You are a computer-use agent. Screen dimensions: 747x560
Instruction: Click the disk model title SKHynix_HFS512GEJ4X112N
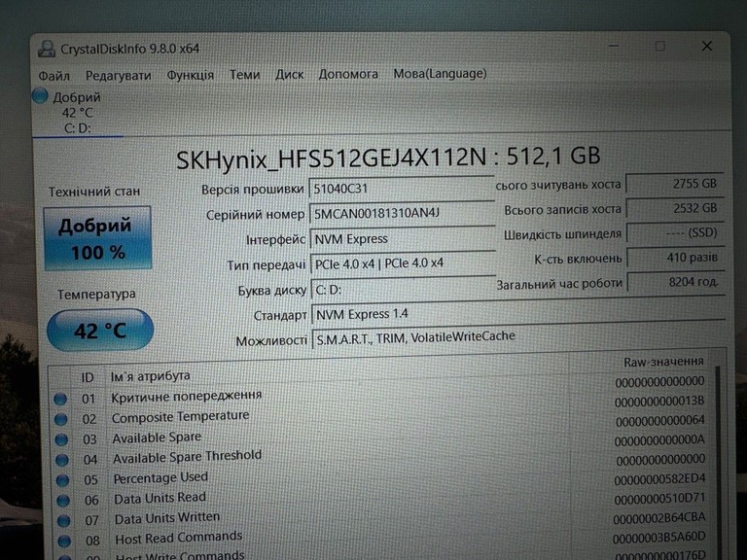click(332, 158)
